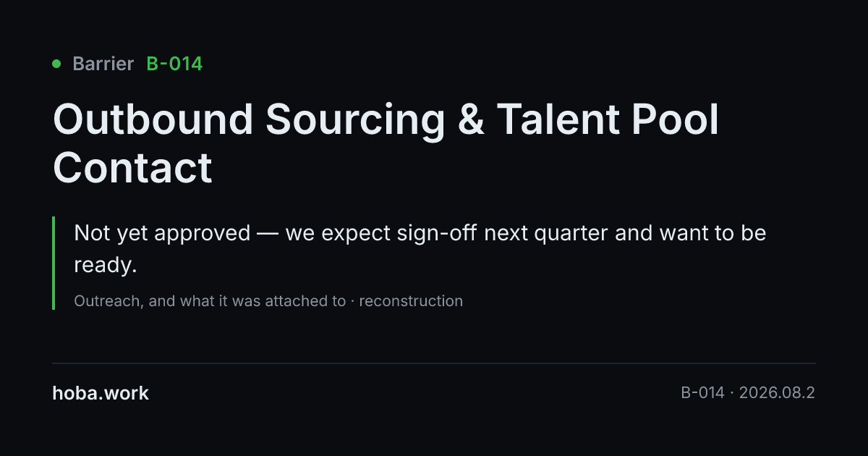This screenshot has height=456, width=868.
Task: Click the reconstruction label in the caption
Action: [x=411, y=301]
